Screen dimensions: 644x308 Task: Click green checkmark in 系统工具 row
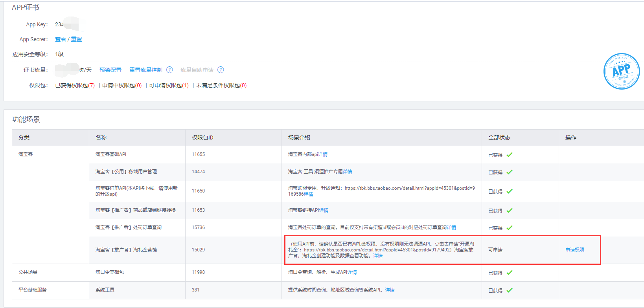(510, 290)
